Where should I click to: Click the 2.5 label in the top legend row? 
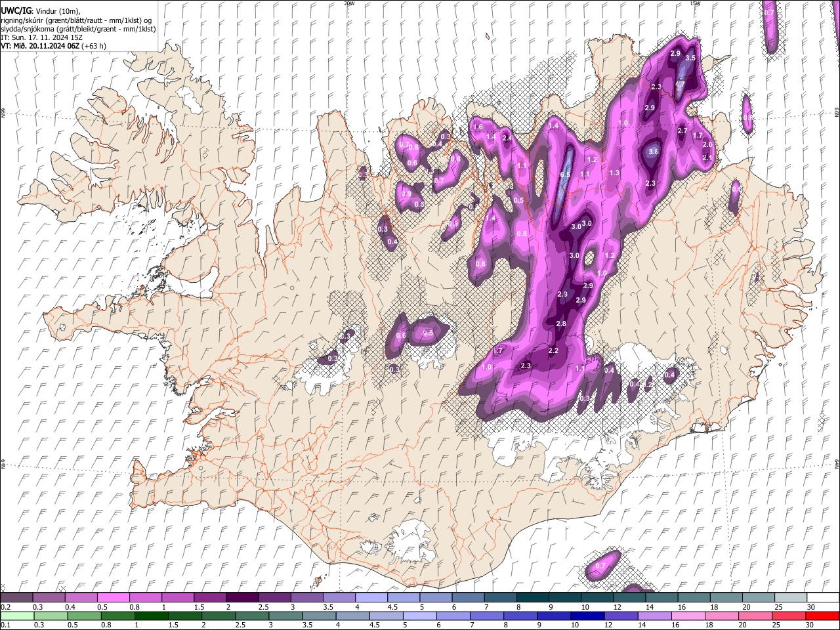(x=264, y=607)
